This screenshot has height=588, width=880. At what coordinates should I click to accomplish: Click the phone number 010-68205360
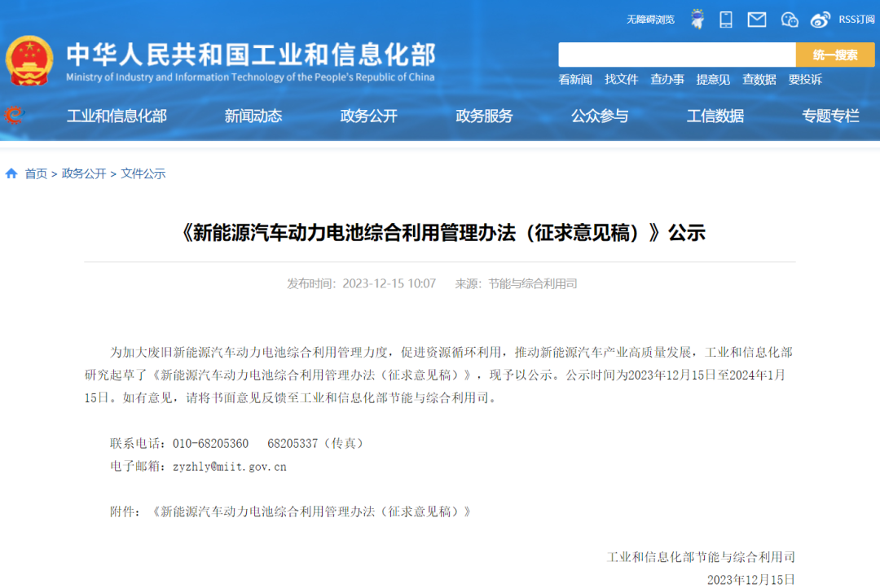pyautogui.click(x=210, y=443)
